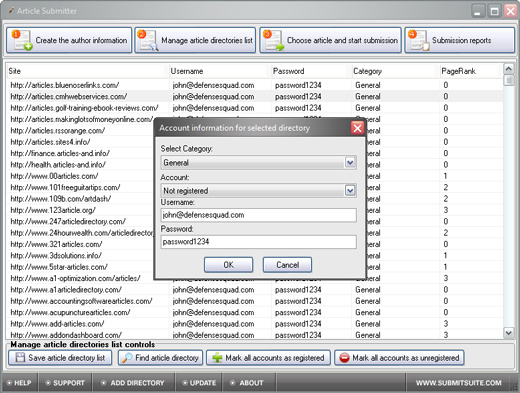
Task: Select row http://www.a1articledirectory.com/
Action: [255, 289]
